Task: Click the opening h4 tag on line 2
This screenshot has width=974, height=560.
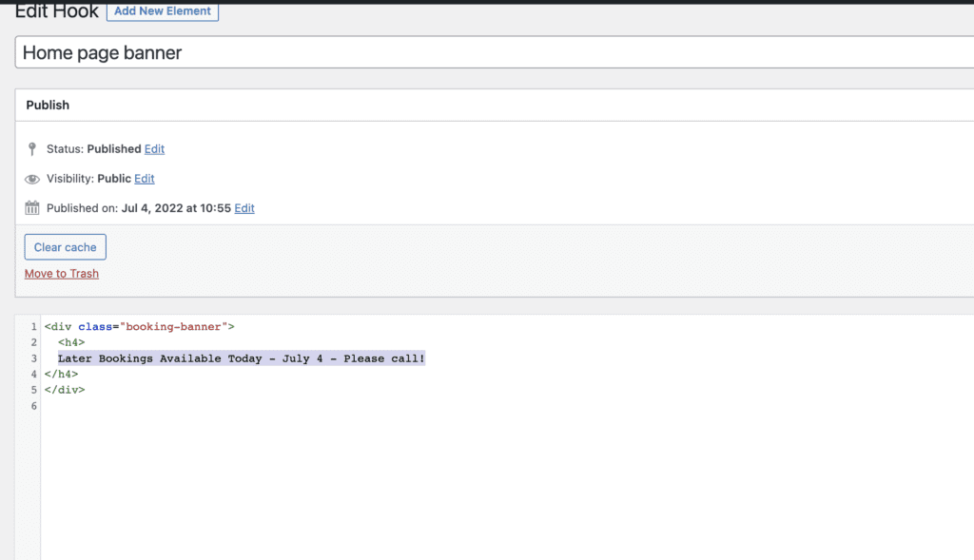Action: click(x=71, y=342)
